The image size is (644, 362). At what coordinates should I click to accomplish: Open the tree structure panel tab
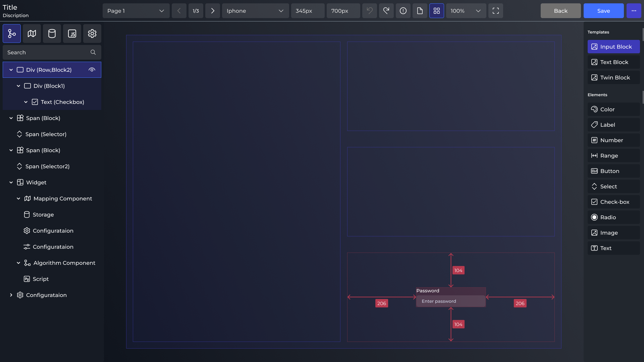12,34
